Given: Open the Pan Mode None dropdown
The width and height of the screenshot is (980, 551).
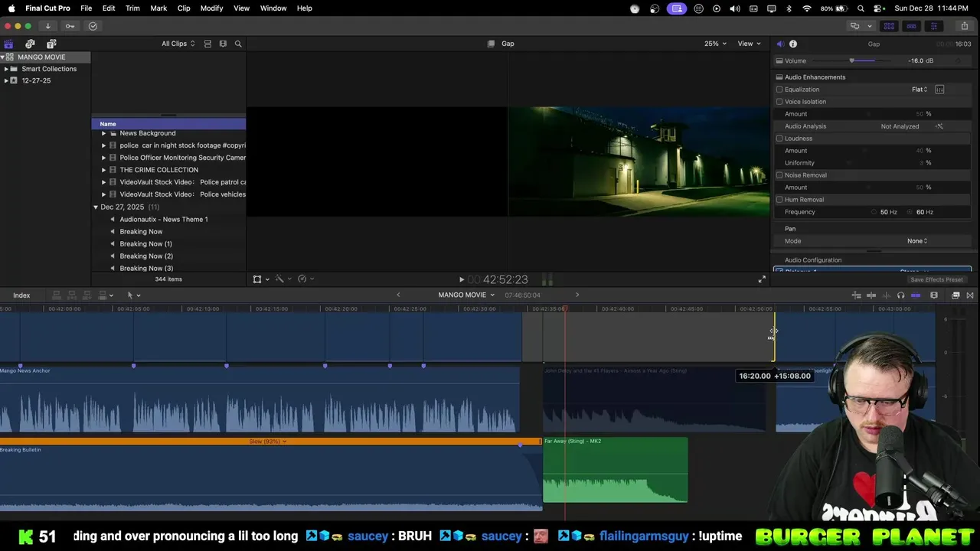Looking at the screenshot, I should click(917, 241).
